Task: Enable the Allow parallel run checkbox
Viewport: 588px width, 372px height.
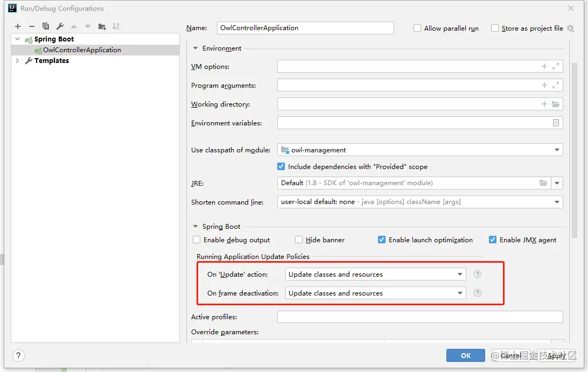Action: click(417, 28)
